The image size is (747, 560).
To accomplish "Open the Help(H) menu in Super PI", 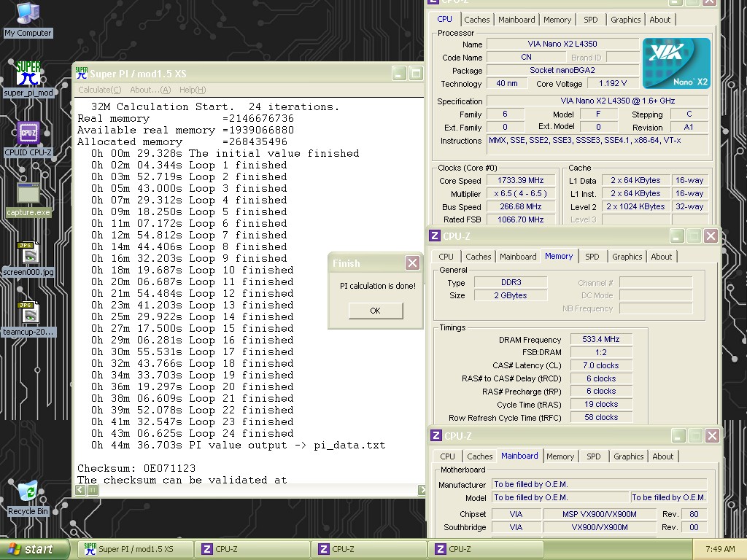I will (x=193, y=90).
